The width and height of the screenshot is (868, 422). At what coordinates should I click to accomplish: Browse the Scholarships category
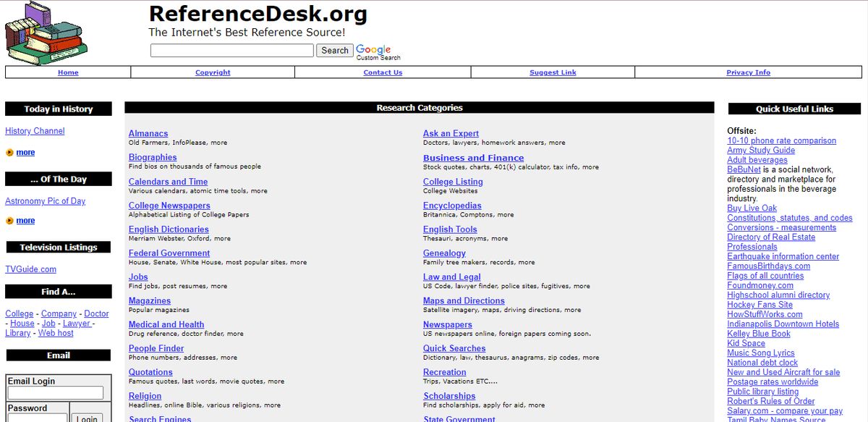(x=449, y=396)
